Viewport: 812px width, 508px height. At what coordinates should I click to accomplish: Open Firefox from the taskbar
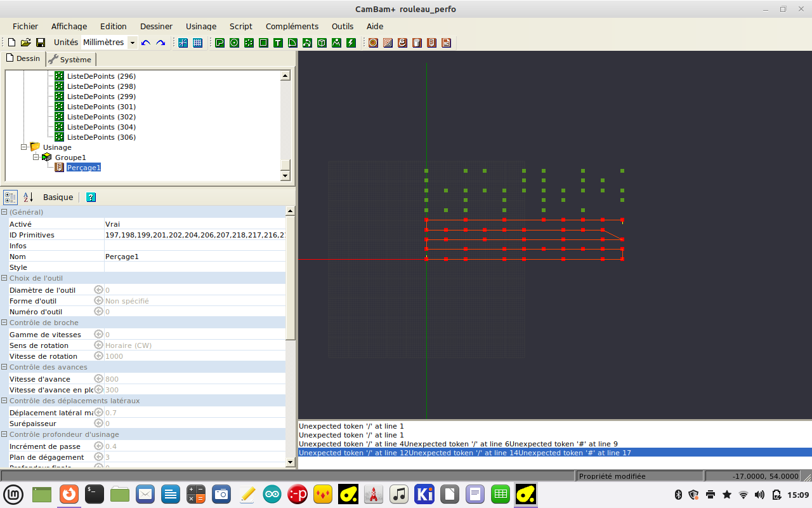click(x=69, y=494)
